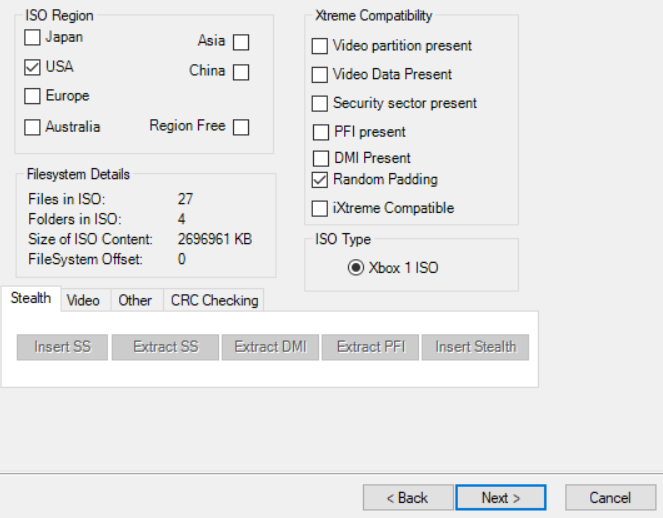Click the ISO Region group title
This screenshot has height=518, width=663.
click(x=59, y=16)
